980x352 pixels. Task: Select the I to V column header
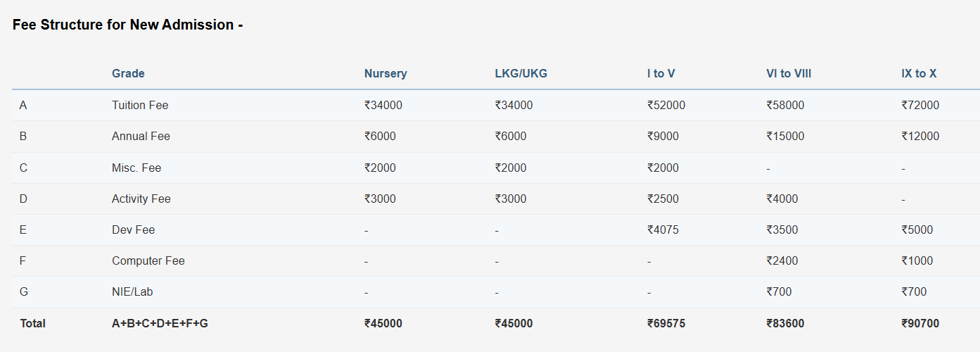click(661, 73)
